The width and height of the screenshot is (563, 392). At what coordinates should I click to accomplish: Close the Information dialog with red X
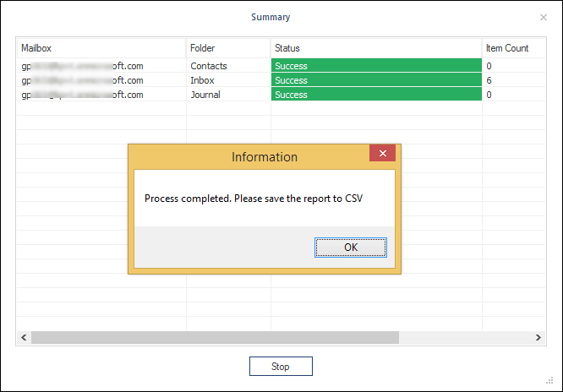(382, 153)
